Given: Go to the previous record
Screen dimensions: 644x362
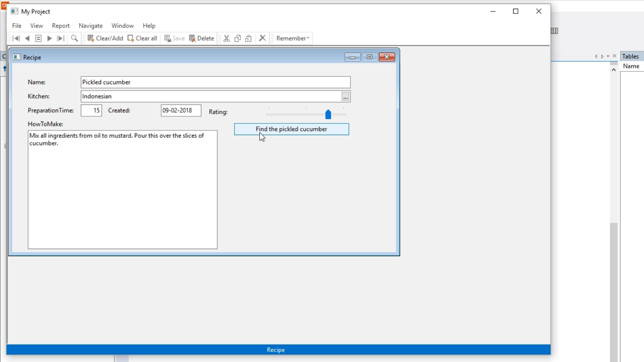Looking at the screenshot, I should pos(28,38).
